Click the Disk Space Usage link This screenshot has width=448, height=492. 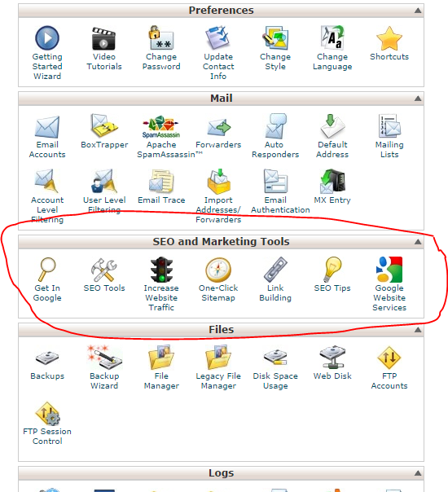coord(275,380)
